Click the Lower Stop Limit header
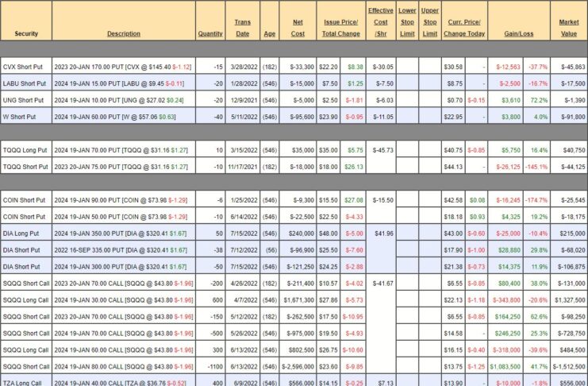Image resolution: width=588 pixels, height=386 pixels. click(x=407, y=22)
